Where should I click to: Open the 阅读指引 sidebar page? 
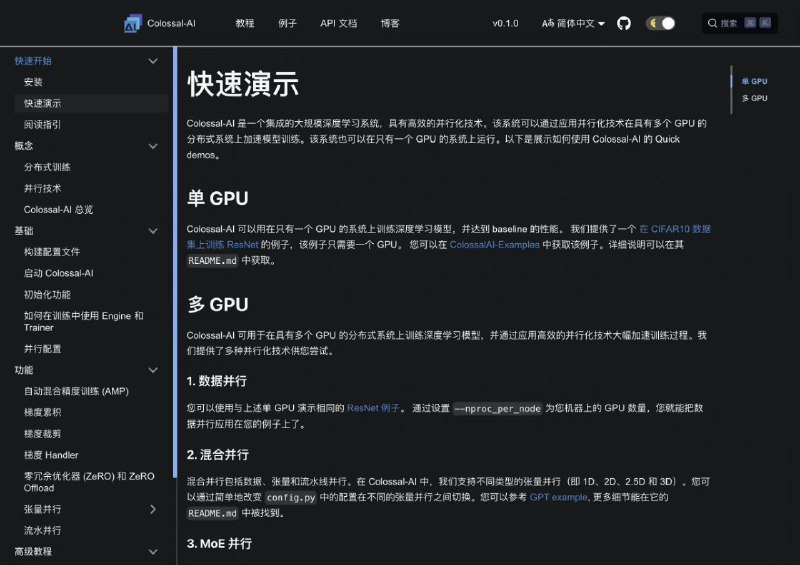42,125
